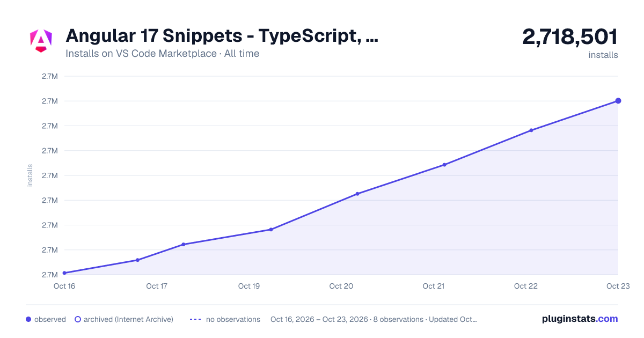The image size is (644, 338).
Task: Click the Angular 17 Snippets title
Action: (x=222, y=36)
